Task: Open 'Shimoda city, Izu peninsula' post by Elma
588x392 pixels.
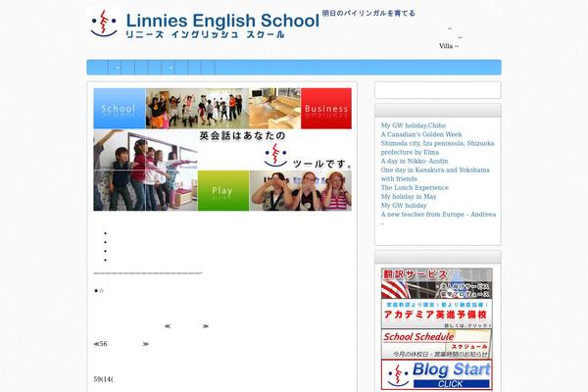Action: 437,148
